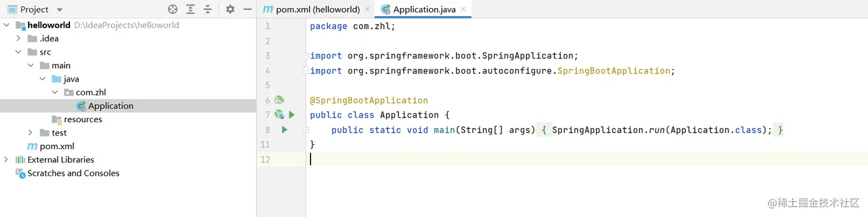Click class icon on Application.java tab

coord(386,9)
